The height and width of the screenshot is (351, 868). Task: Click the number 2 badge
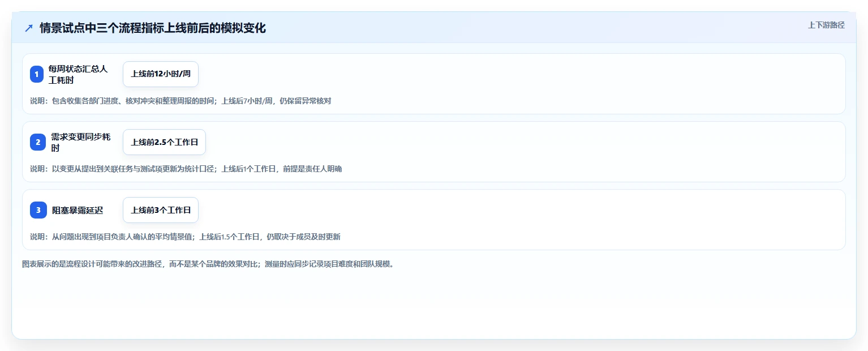pyautogui.click(x=38, y=142)
